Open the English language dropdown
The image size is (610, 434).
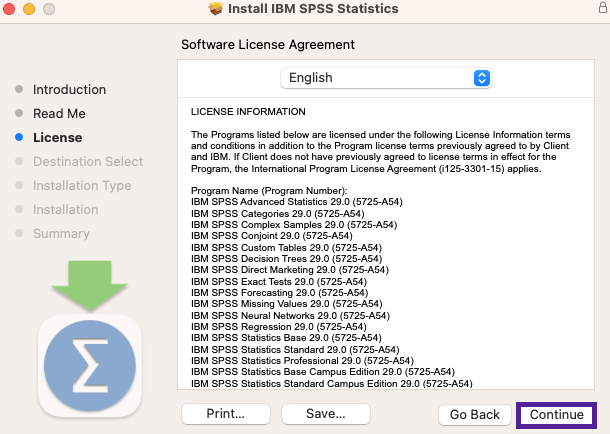(386, 78)
